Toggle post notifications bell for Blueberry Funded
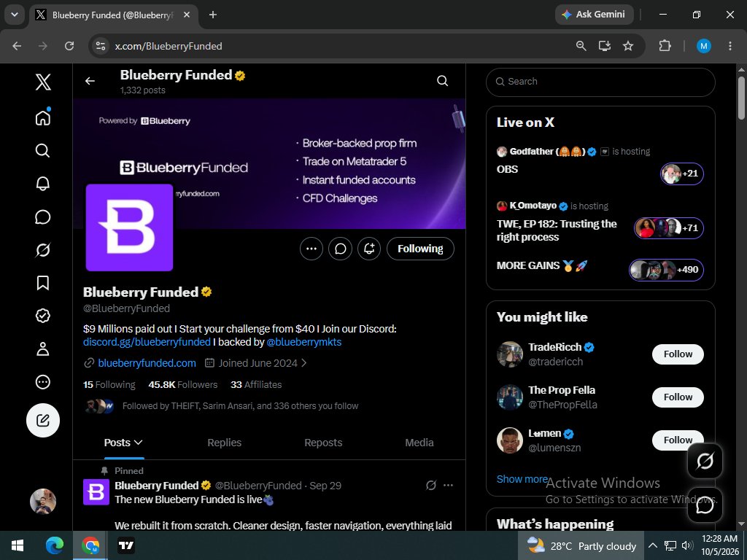 (x=369, y=249)
